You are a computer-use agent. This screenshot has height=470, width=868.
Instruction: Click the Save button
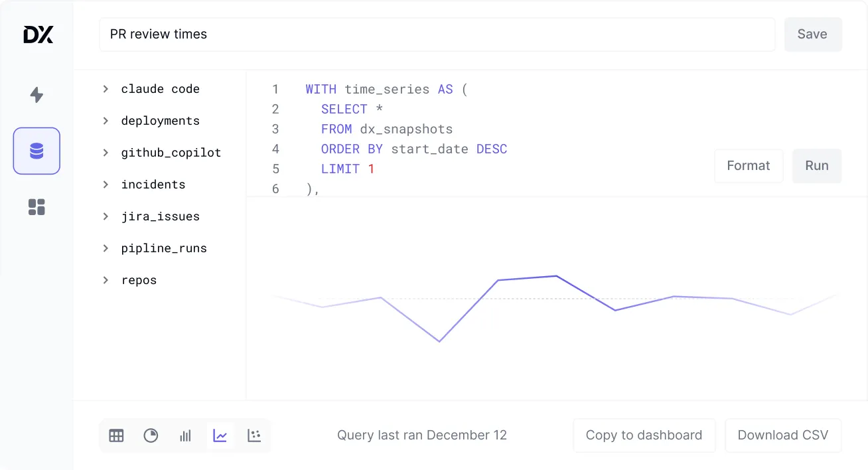coord(813,35)
